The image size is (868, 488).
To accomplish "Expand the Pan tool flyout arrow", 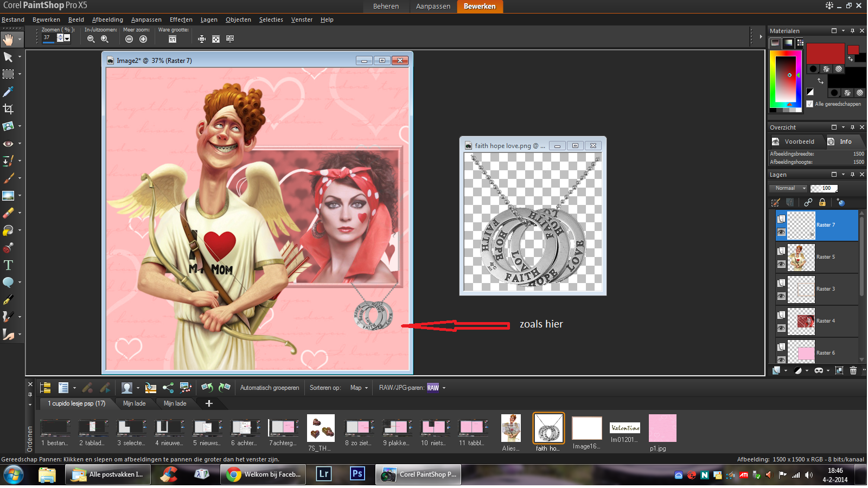I will point(20,40).
